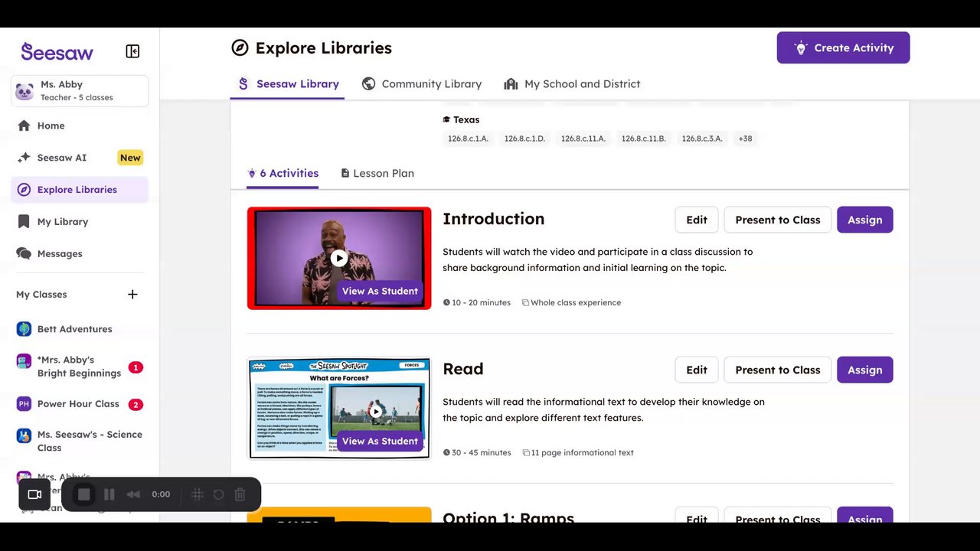980x551 pixels.
Task: Open My Library in sidebar
Action: pos(80,222)
